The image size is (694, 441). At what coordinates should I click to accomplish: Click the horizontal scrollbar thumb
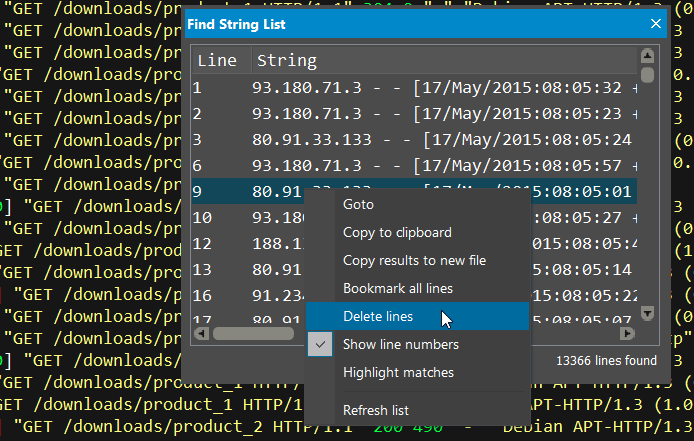(x=254, y=333)
